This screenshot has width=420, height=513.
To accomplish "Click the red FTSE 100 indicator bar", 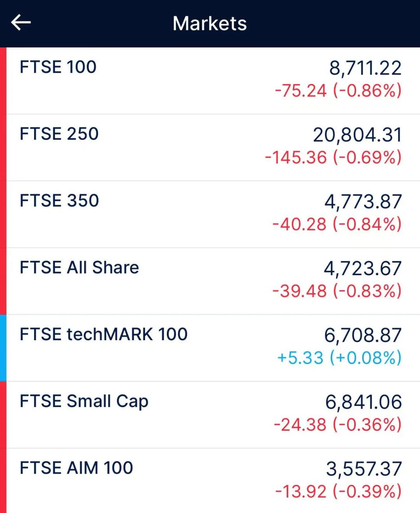I will point(3,81).
